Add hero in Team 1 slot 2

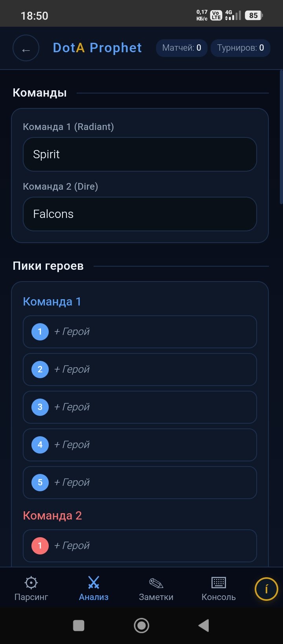[140, 370]
